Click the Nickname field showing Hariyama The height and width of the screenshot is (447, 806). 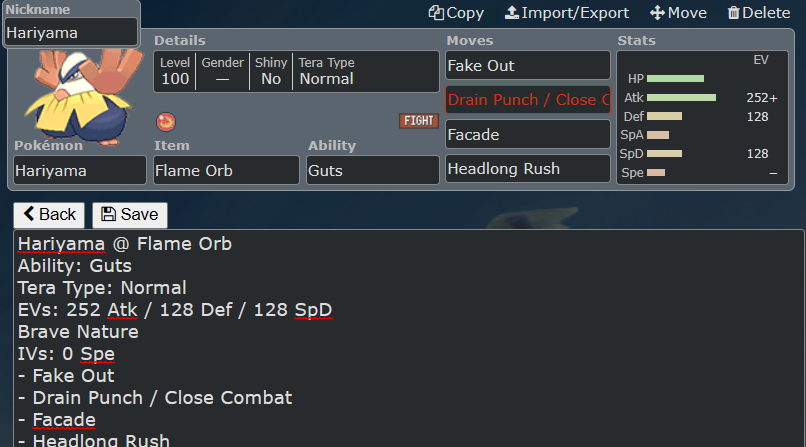tap(71, 32)
